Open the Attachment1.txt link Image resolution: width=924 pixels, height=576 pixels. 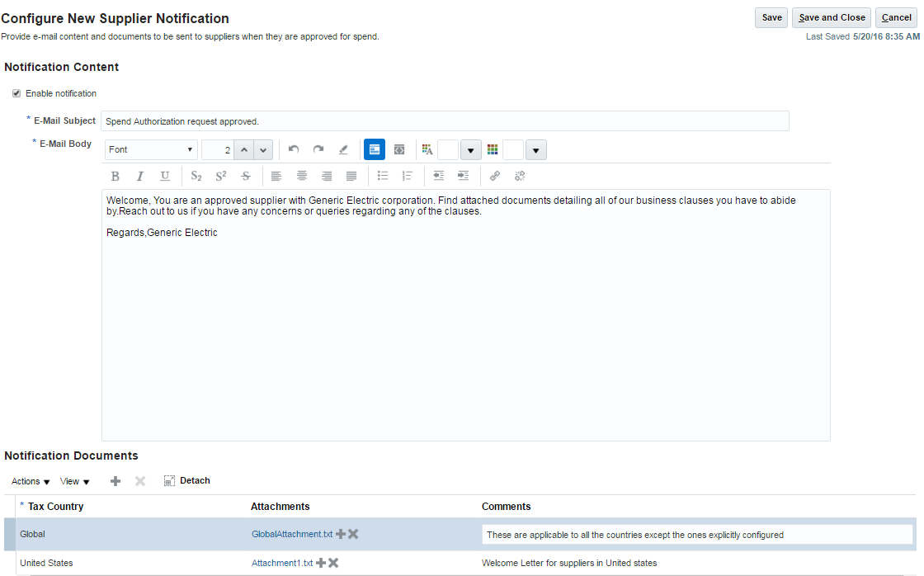[x=282, y=563]
